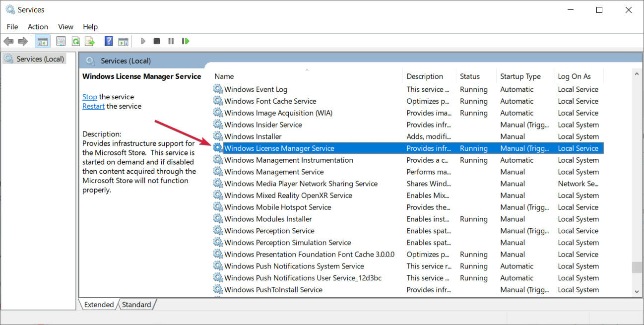Viewport: 644px width, 325px height.
Task: Select Windows Push Notifications System Service
Action: pos(294,266)
